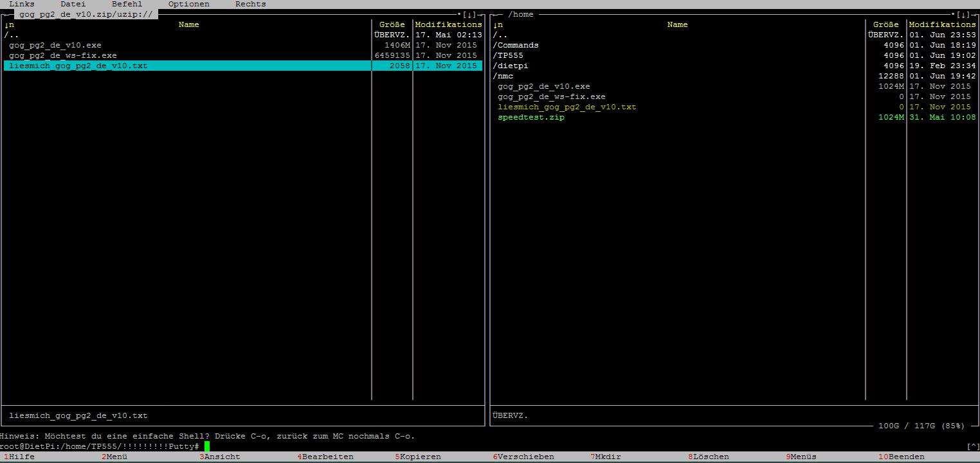The image size is (980, 463).
Task: Toggle right panel sort order indicator
Action: tap(498, 24)
